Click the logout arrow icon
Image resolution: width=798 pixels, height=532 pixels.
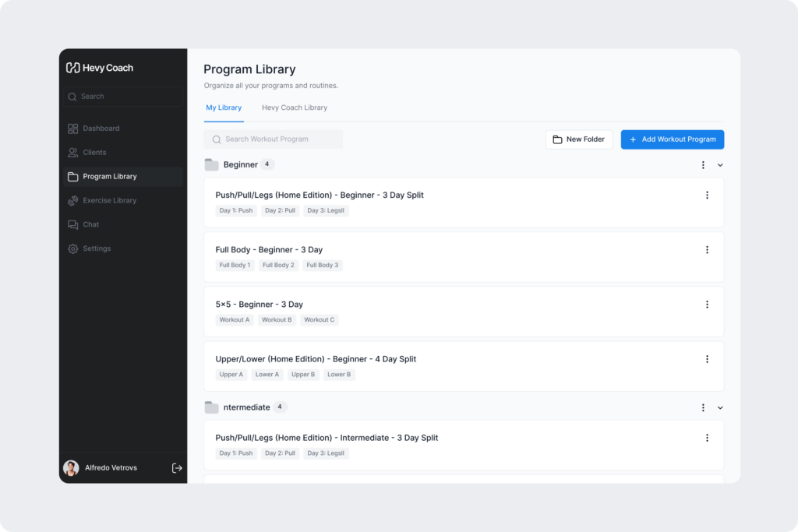click(177, 467)
